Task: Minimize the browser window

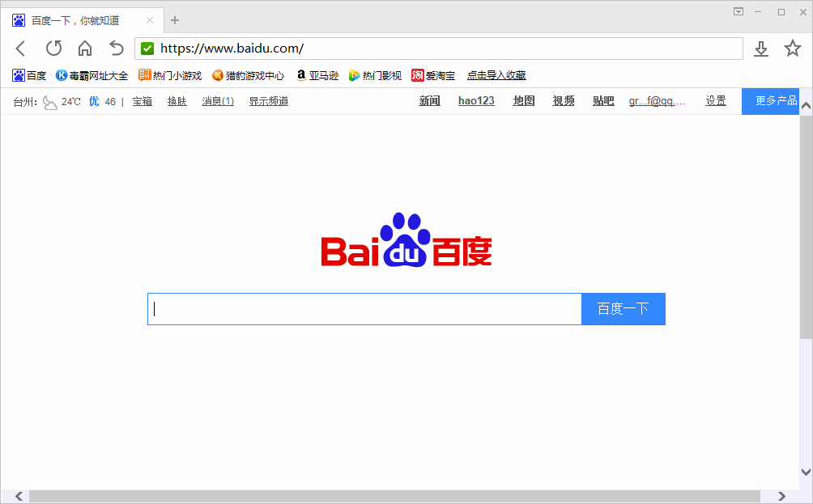Action: point(758,11)
